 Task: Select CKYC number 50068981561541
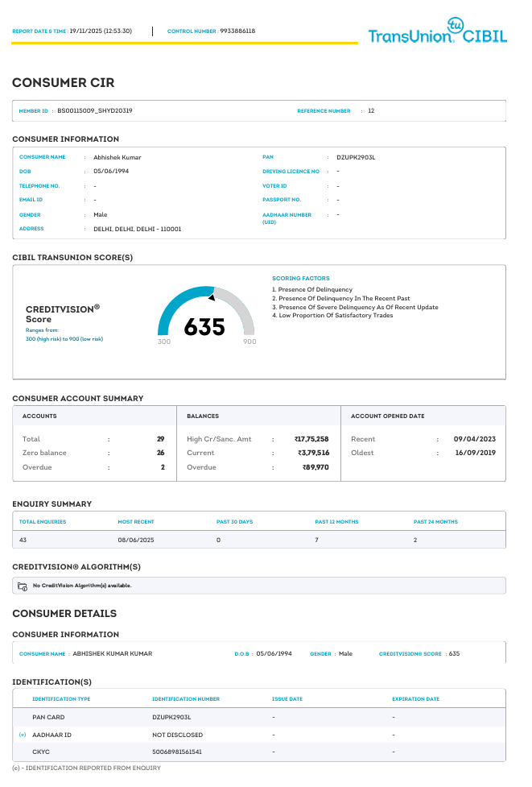pos(177,752)
